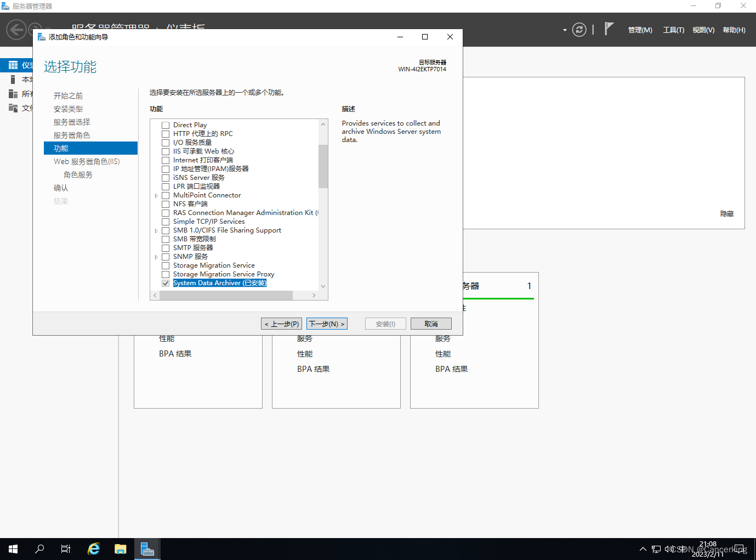The width and height of the screenshot is (756, 560).
Task: Check the I/O 服务质量 feature
Action: [x=166, y=143]
